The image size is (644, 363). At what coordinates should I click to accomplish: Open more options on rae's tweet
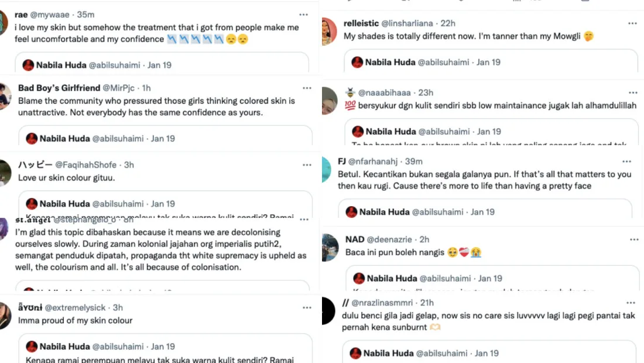(303, 15)
